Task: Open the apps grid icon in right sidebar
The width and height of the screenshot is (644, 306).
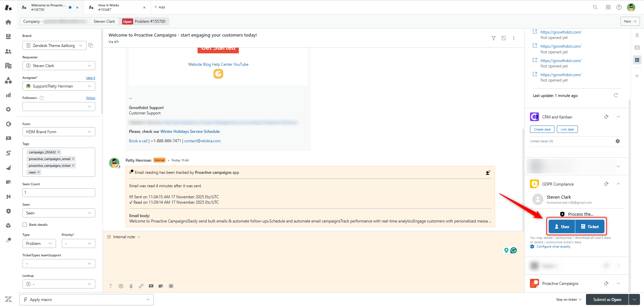Action: (637, 60)
